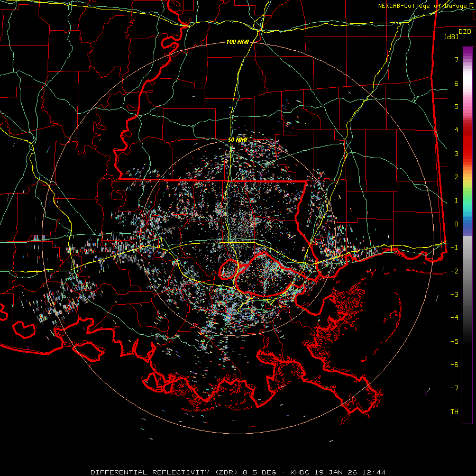Click the 6 dB value on scale
Viewport: 476px width, 476px height.
(x=456, y=83)
